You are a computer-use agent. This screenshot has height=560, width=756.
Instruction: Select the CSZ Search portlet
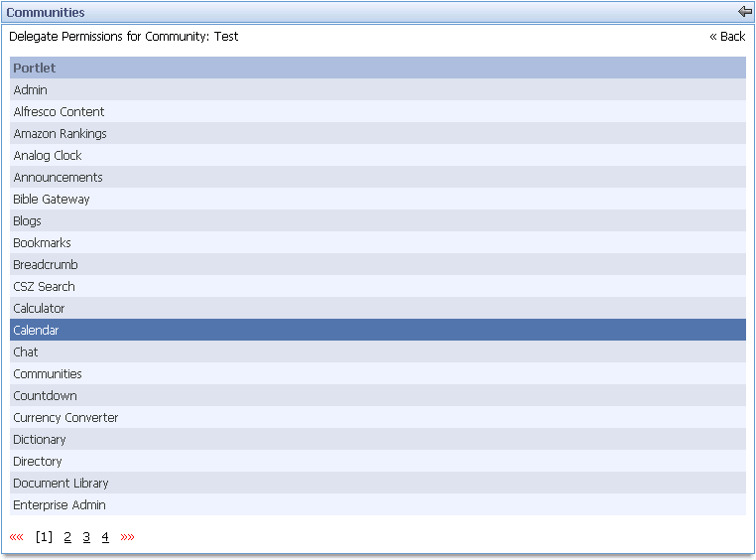click(44, 287)
